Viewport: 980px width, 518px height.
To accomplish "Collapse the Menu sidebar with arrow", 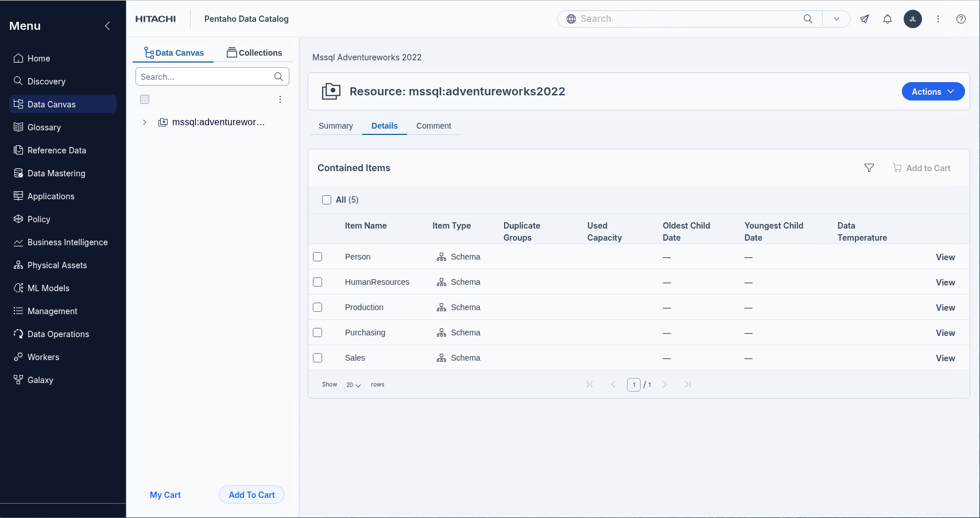I will (x=107, y=26).
